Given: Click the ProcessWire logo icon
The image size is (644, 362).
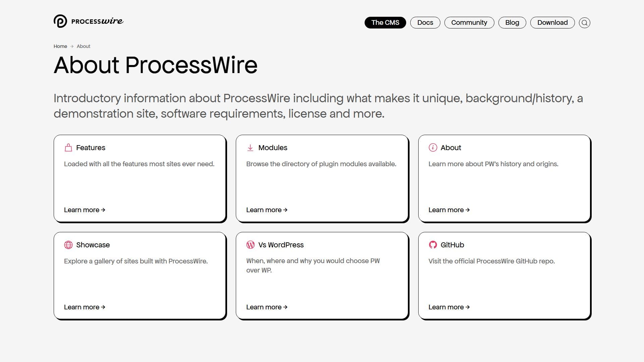Looking at the screenshot, I should coord(60,21).
